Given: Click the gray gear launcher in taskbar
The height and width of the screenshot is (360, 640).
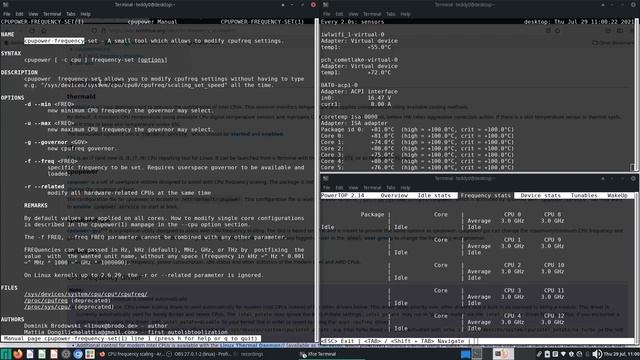Looking at the screenshot, I should (x=66, y=354).
